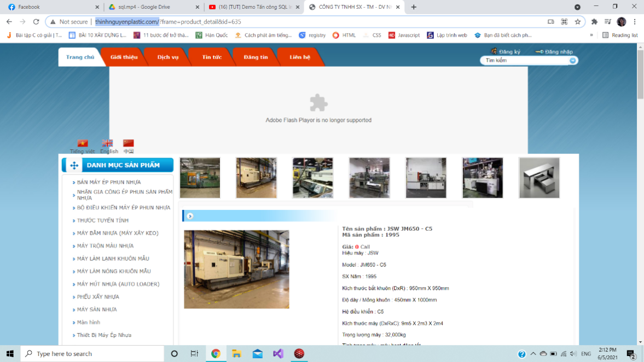Screen dimensions: 644x362
Task: Click the main JSW JM650 product photo
Action: click(x=236, y=269)
